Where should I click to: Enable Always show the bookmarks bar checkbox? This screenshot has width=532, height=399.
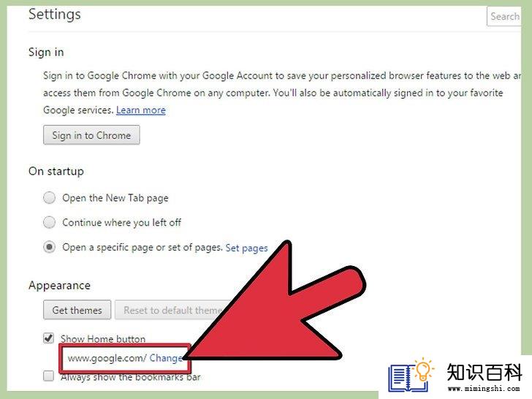pyautogui.click(x=48, y=376)
